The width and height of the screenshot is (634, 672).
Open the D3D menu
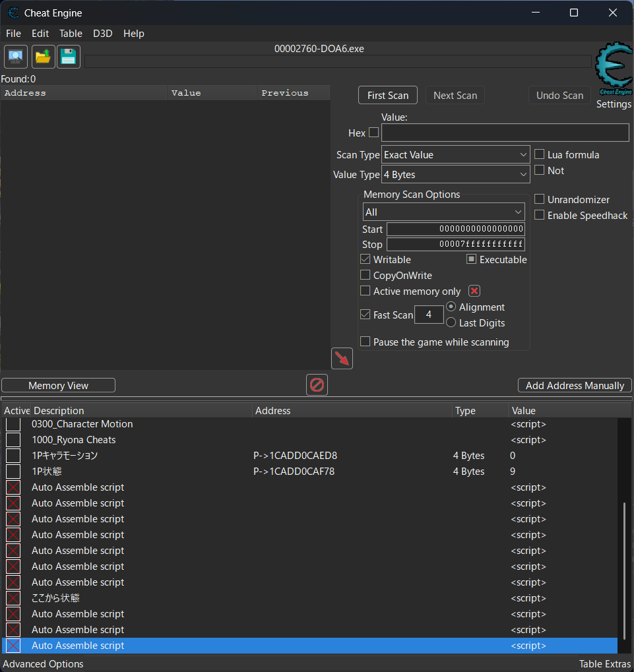click(102, 34)
